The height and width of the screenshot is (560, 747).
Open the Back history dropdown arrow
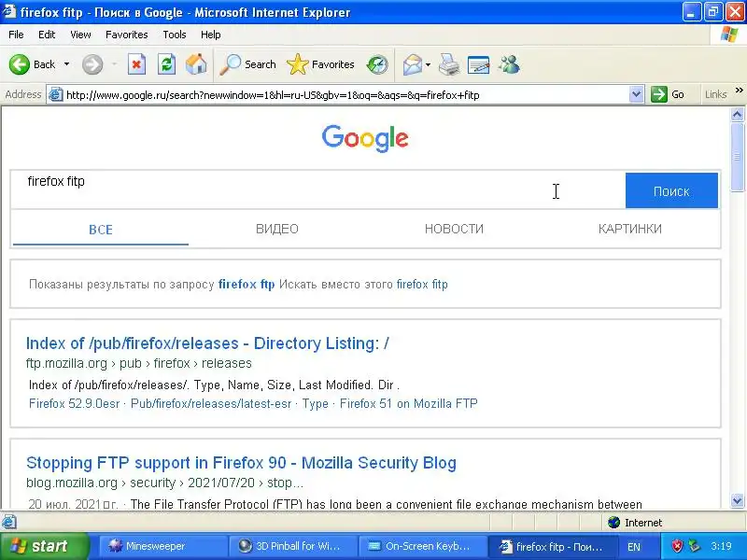coord(66,64)
